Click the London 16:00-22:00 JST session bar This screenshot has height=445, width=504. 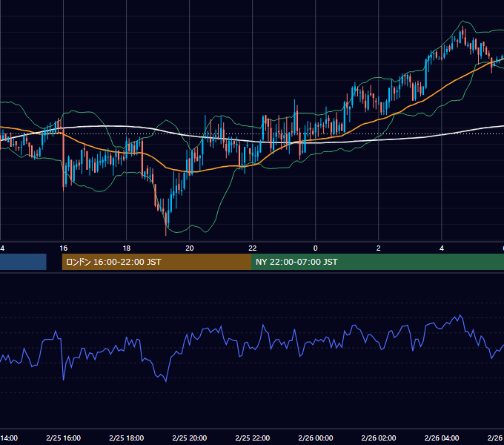pyautogui.click(x=156, y=262)
